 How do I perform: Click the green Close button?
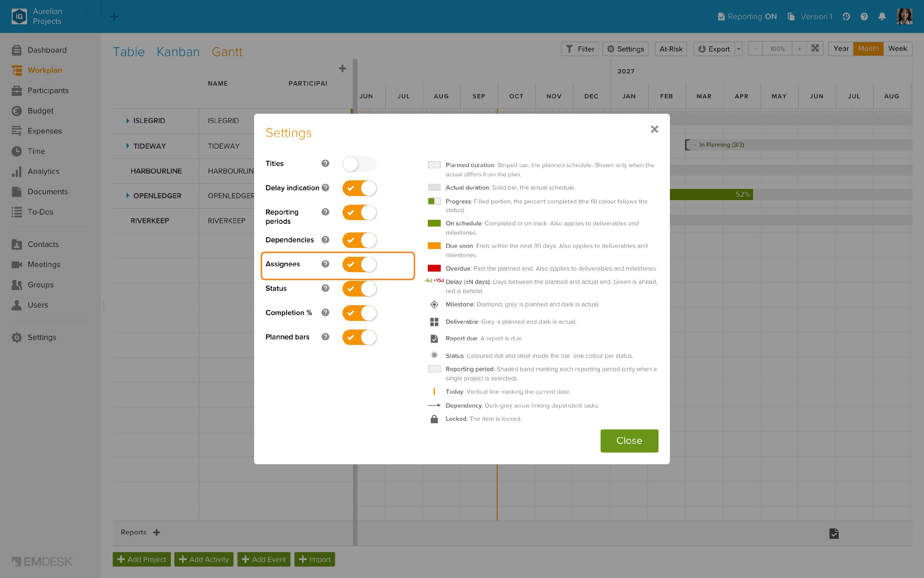click(x=629, y=441)
